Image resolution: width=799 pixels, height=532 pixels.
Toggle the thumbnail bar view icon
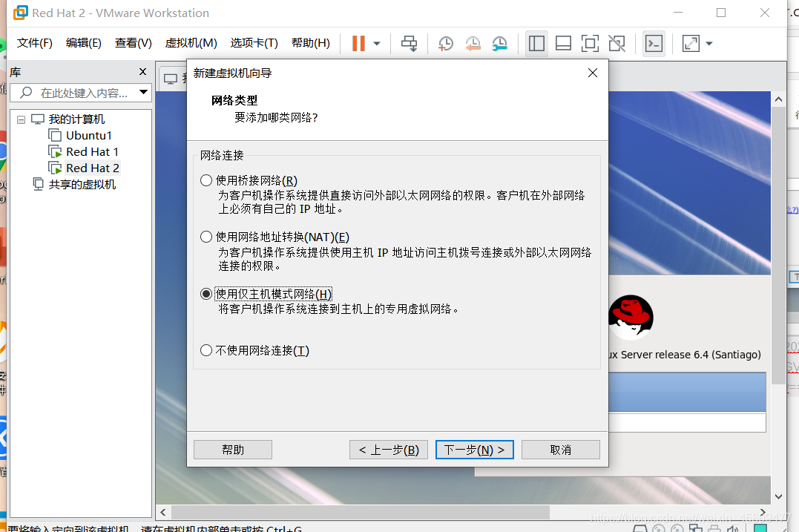563,43
